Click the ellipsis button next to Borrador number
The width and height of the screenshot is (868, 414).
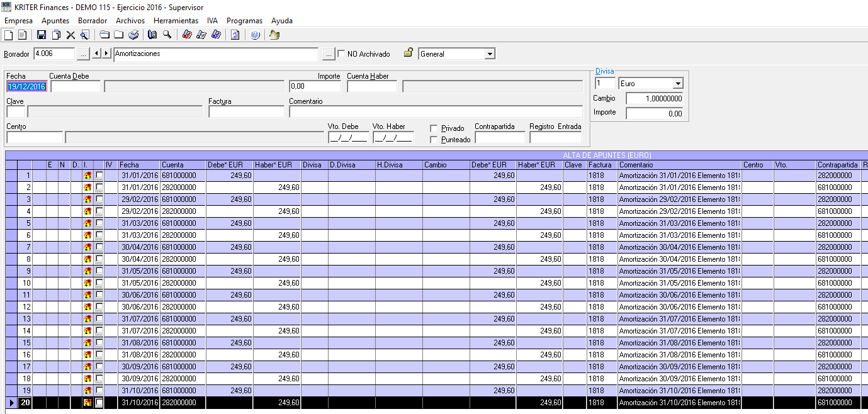tap(83, 54)
